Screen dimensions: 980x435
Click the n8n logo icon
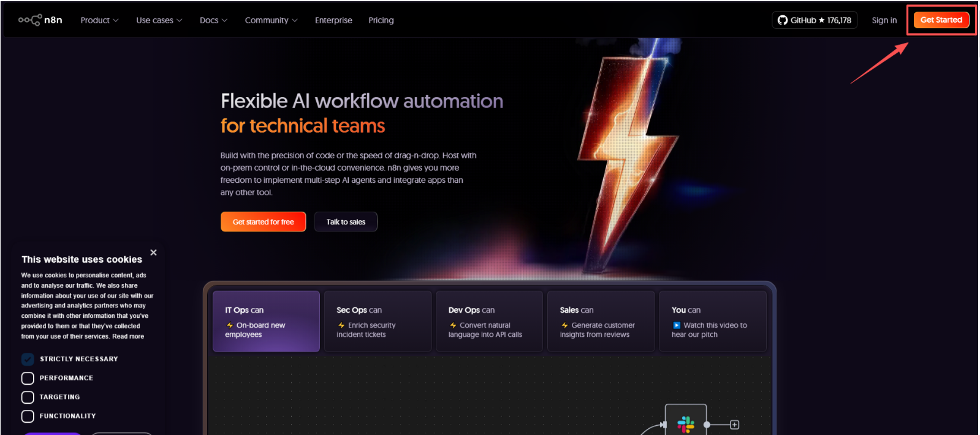coord(40,20)
